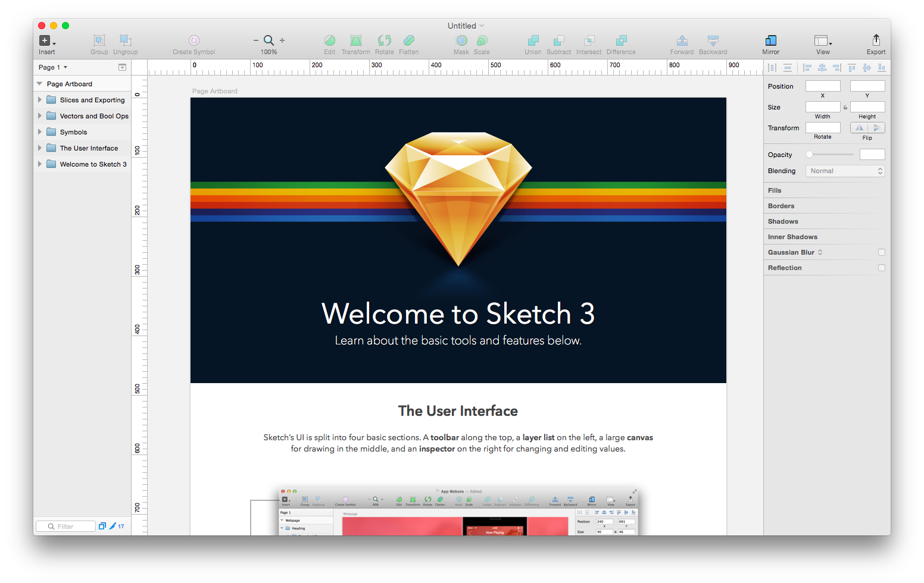Enable the Reflection checkbox
The height and width of the screenshot is (583, 924).
point(882,268)
